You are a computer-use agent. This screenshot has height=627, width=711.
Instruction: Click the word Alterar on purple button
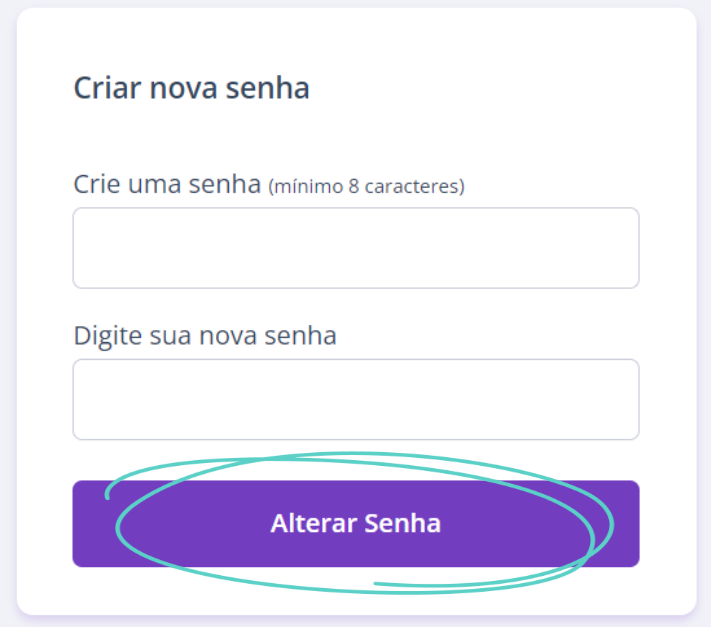313,523
